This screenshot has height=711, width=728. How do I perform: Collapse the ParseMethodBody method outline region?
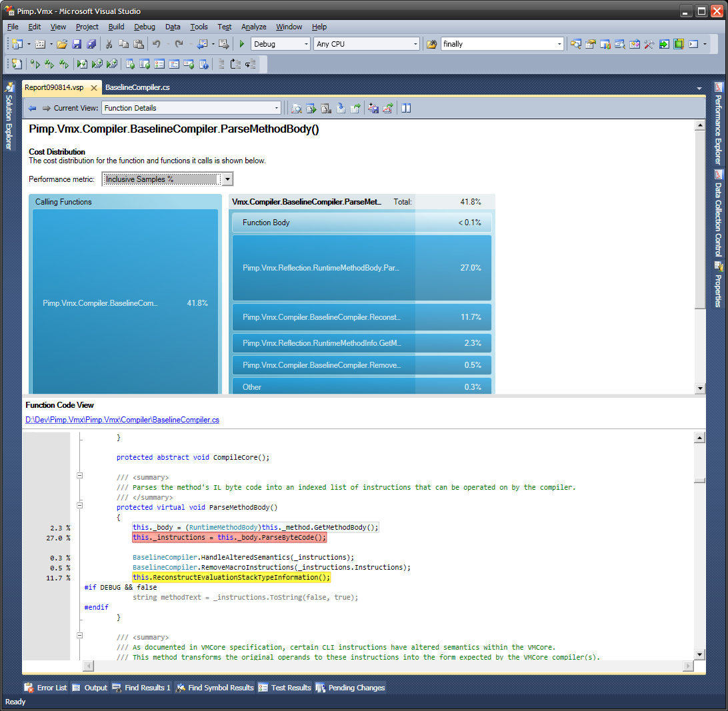point(80,505)
